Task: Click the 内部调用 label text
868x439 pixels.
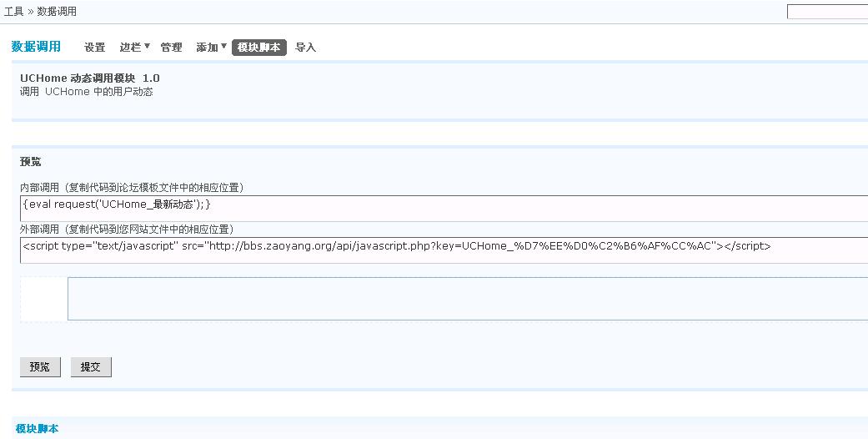Action: 132,187
